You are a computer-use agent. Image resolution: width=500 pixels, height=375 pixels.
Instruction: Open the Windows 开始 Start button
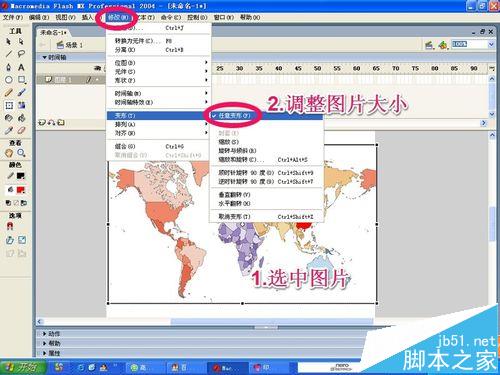coord(23,368)
